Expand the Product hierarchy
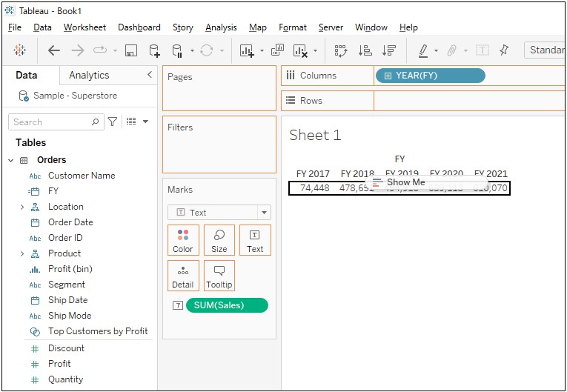 pos(22,253)
